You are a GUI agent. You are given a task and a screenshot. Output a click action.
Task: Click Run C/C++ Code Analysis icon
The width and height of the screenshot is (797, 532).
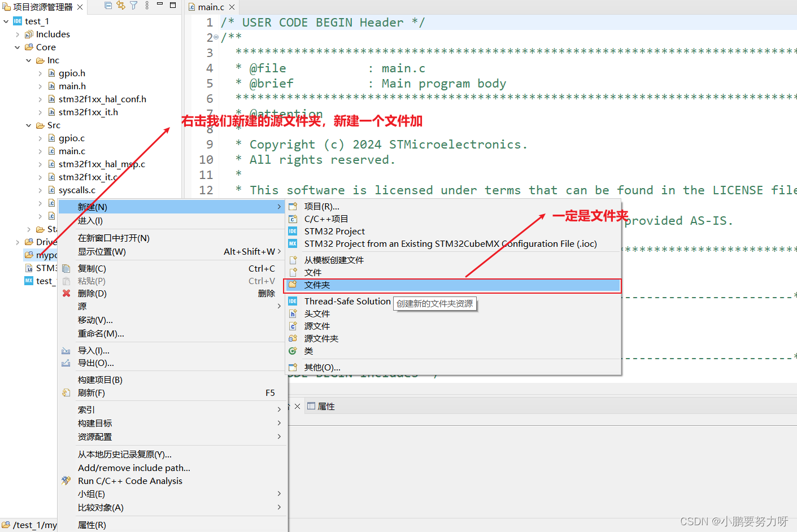(66, 481)
